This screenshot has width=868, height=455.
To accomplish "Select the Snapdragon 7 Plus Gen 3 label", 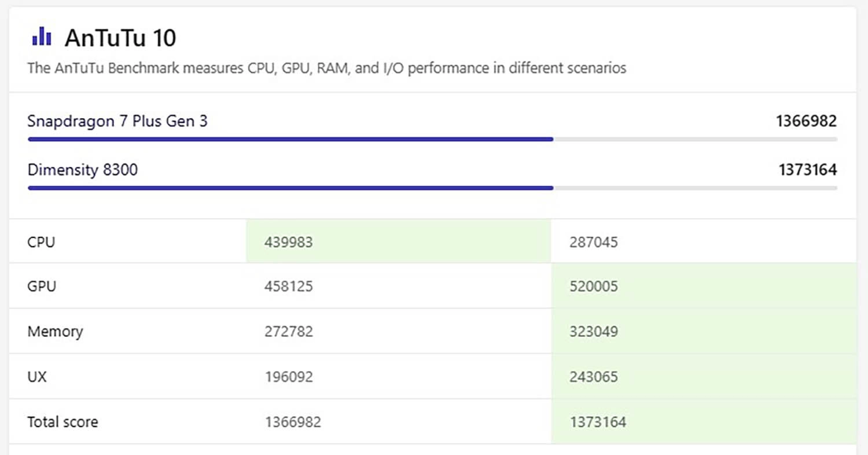I will pyautogui.click(x=117, y=121).
